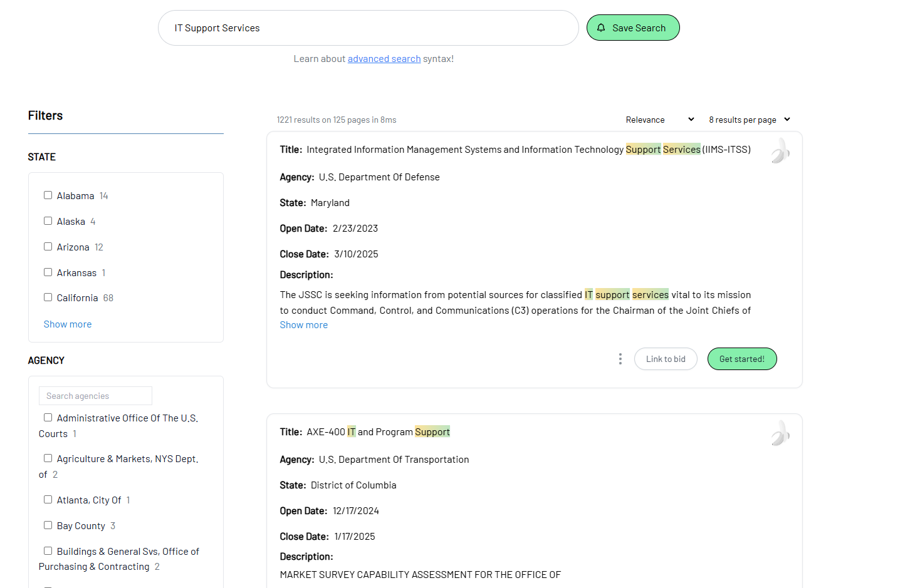Enable the California state filter
This screenshot has width=910, height=588.
pyautogui.click(x=48, y=297)
